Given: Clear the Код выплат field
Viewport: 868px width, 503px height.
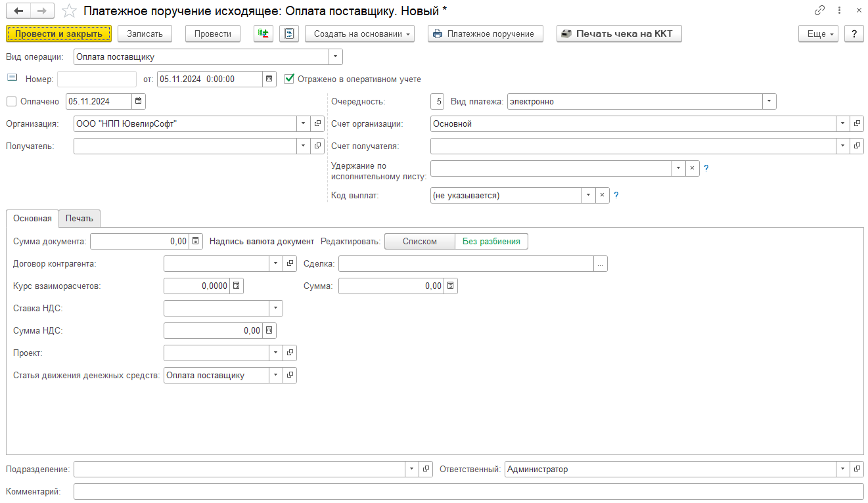Looking at the screenshot, I should [x=603, y=195].
